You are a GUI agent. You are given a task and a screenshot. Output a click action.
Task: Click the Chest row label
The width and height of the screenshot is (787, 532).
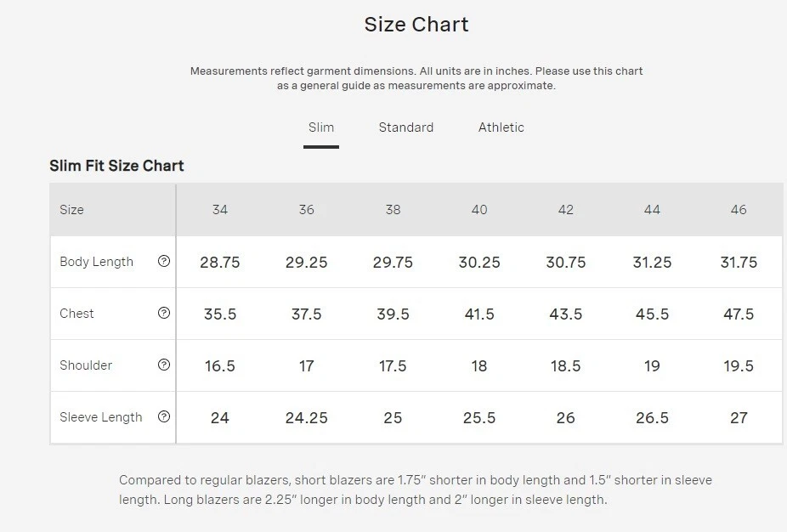point(76,314)
